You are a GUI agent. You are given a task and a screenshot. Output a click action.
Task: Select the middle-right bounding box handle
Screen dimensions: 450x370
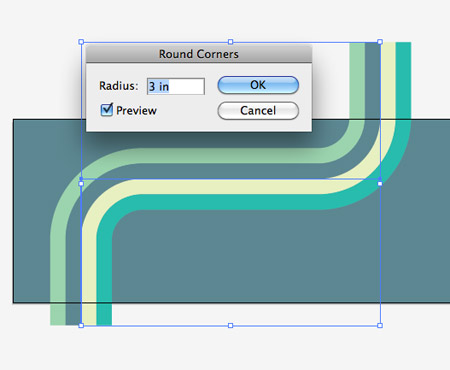point(380,184)
